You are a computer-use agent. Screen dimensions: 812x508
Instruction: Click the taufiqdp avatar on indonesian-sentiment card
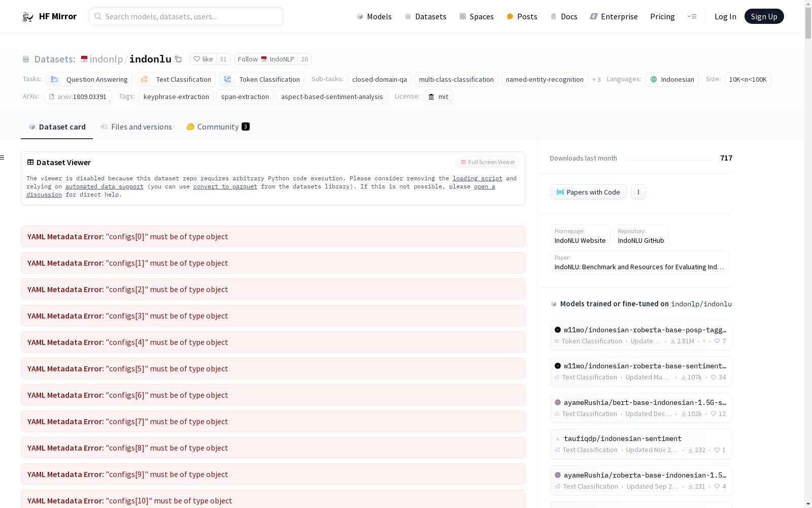[558, 438]
